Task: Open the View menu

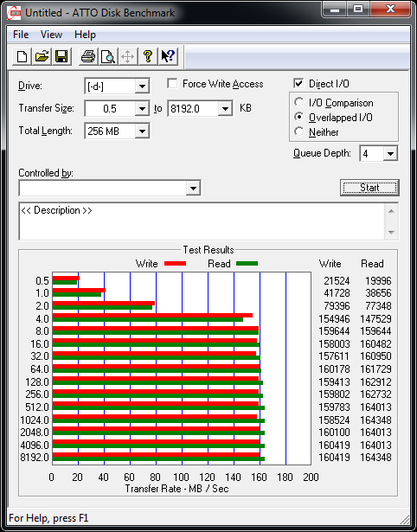Action: point(51,35)
